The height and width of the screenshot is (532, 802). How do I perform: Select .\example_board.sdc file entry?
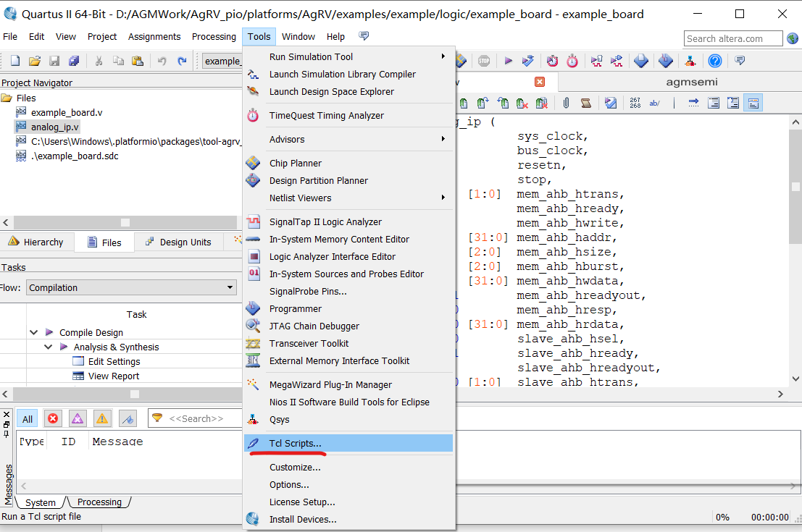point(75,156)
